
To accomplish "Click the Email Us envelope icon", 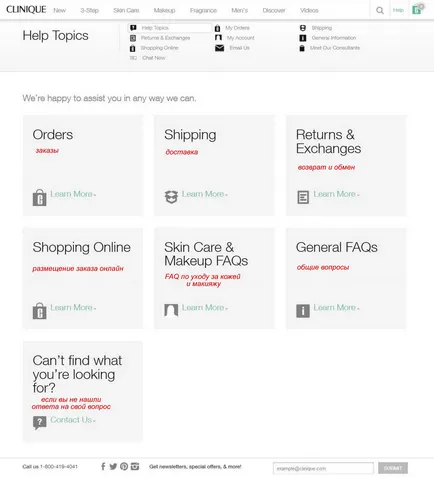I will point(219,48).
